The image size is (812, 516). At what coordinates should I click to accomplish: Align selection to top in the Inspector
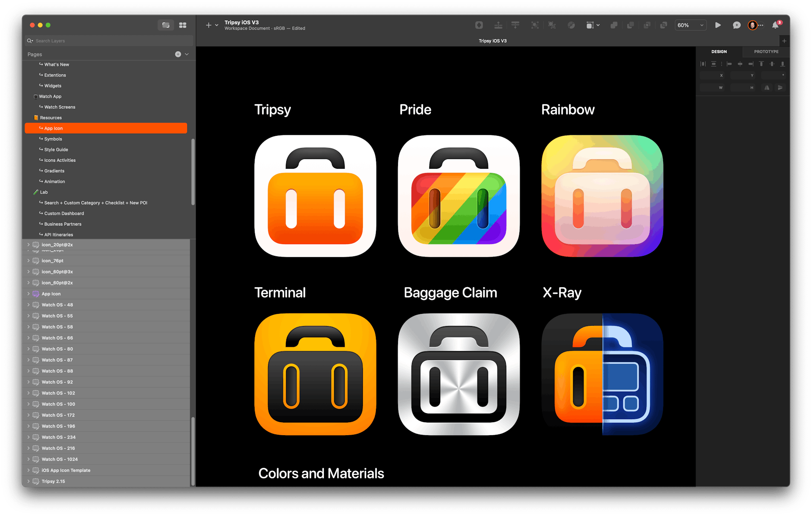pos(761,64)
